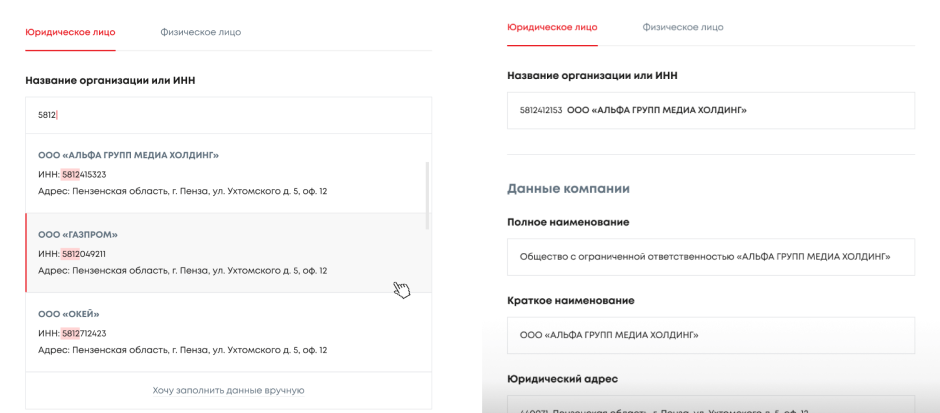Viewport: 940px width, 413px height.
Task: Click ИНН 5812049211 in the ГАЗПРОМ suggestion
Action: [72, 254]
